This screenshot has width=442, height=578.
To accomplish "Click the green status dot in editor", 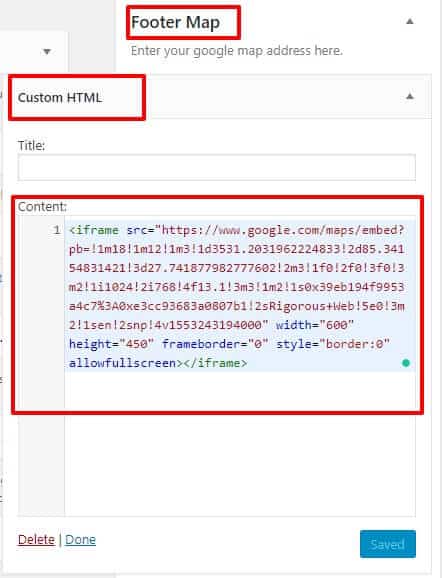I will pyautogui.click(x=406, y=363).
